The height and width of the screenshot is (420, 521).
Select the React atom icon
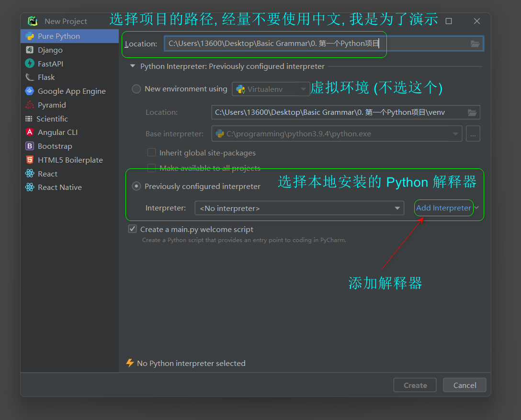coord(30,173)
